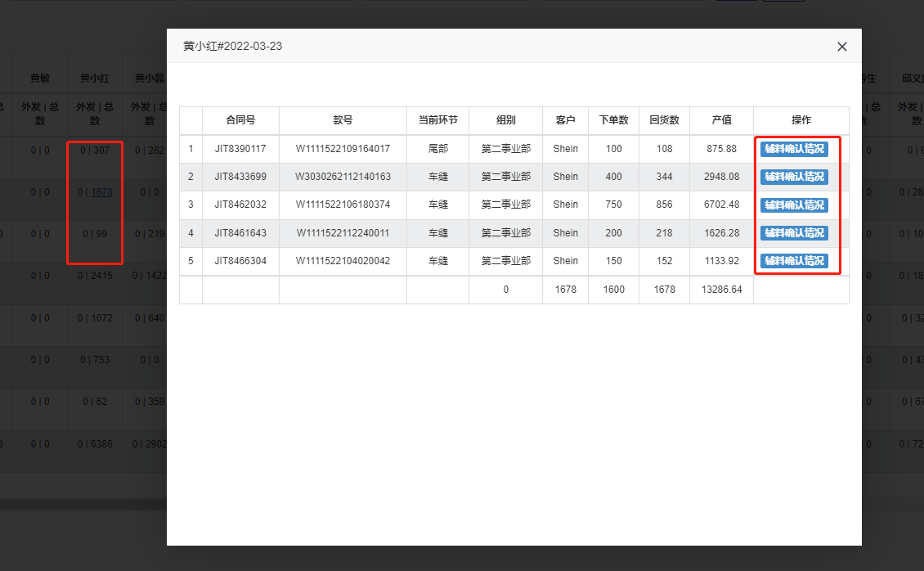Open 辅料确认情况 for contract JIT8433699

[794, 177]
